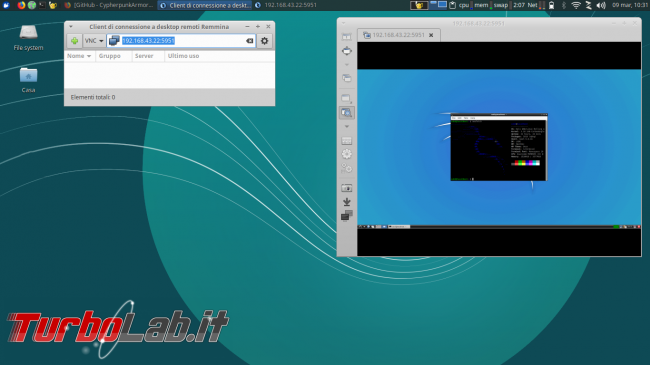This screenshot has width=650, height=365.
Task: Click the cpu monitor in the panel
Action: [465, 5]
